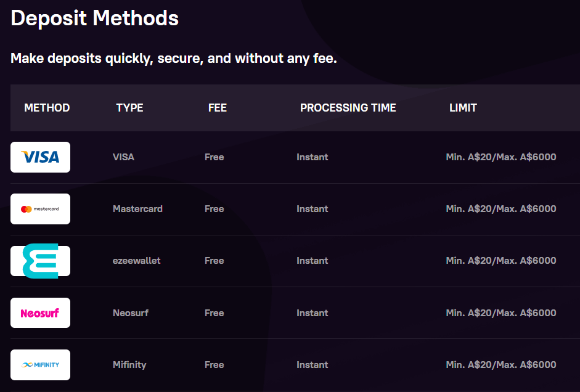
Task: Click the Free fee in ezeewallet row
Action: coord(214,261)
